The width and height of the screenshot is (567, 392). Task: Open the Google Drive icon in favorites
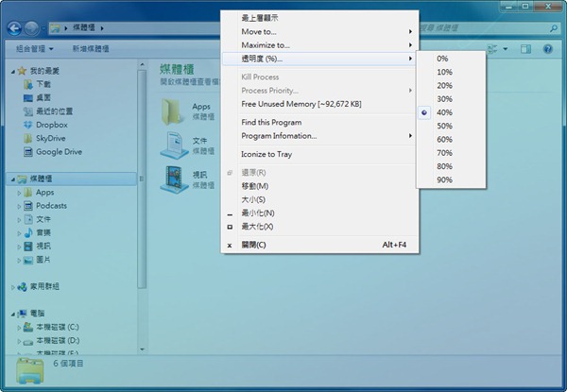tap(27, 152)
